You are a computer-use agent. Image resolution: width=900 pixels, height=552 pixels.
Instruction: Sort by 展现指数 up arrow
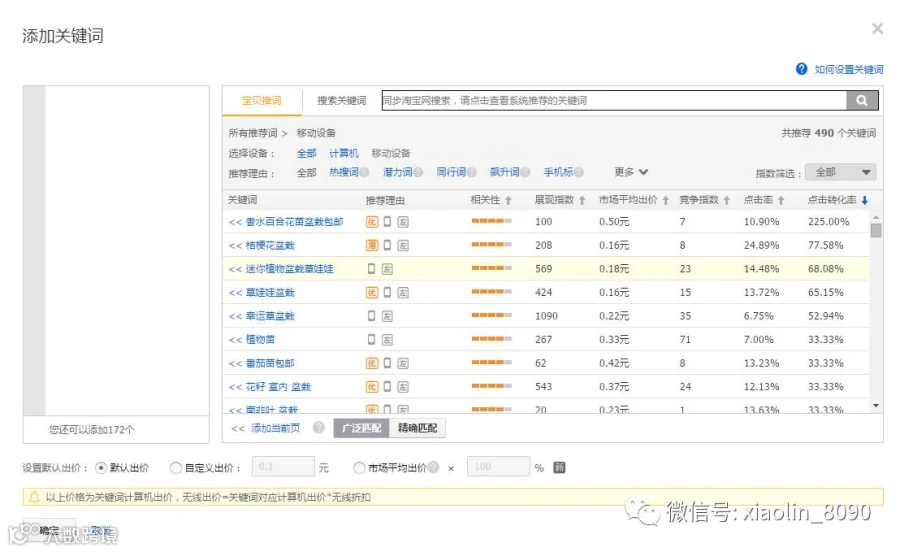point(582,200)
